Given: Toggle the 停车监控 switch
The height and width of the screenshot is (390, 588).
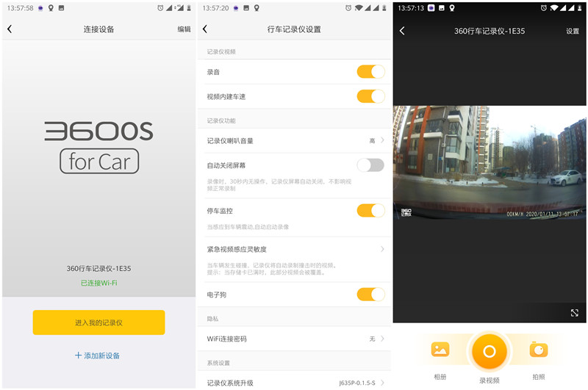Looking at the screenshot, I should 370,211.
